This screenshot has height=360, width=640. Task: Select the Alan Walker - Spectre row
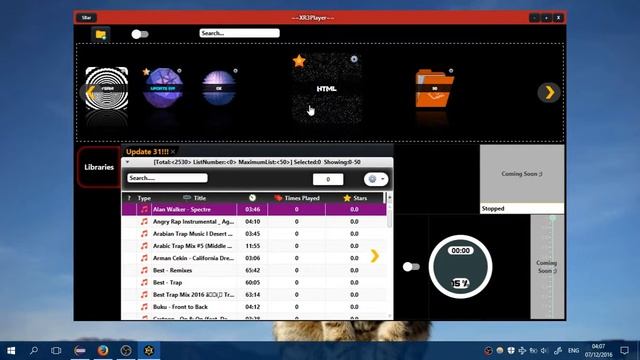coord(254,209)
